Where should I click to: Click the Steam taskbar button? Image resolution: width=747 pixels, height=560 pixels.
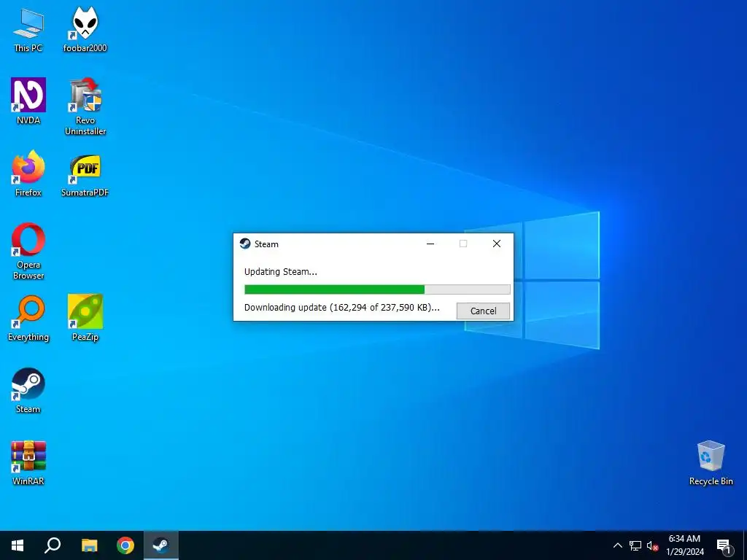[x=161, y=545]
